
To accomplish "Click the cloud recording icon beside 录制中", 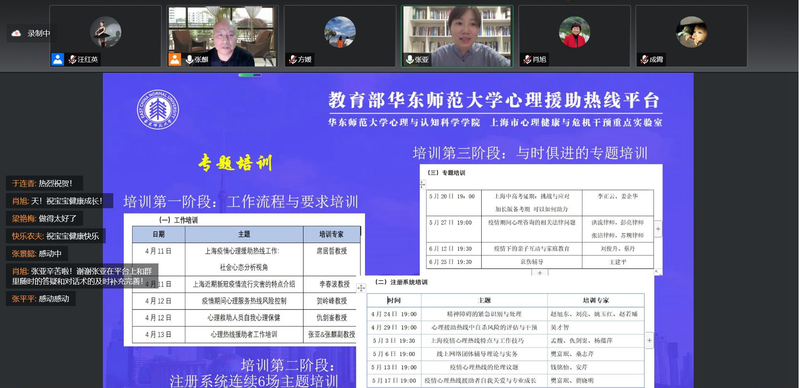I will 16,33.
